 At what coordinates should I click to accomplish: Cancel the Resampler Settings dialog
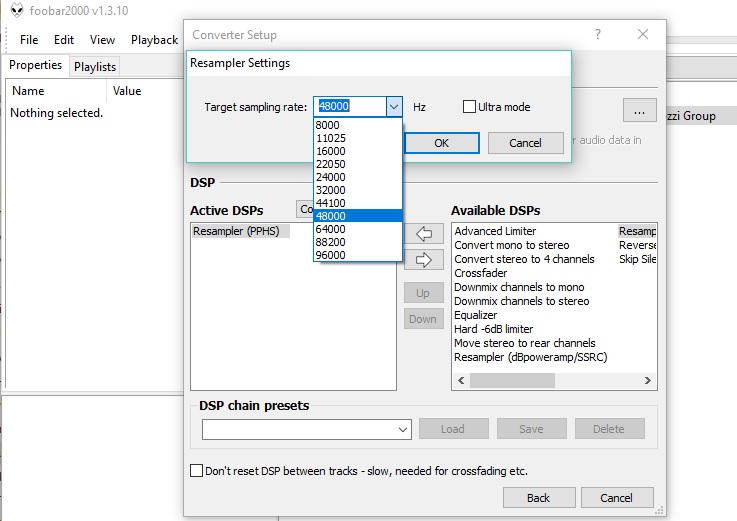pos(525,143)
